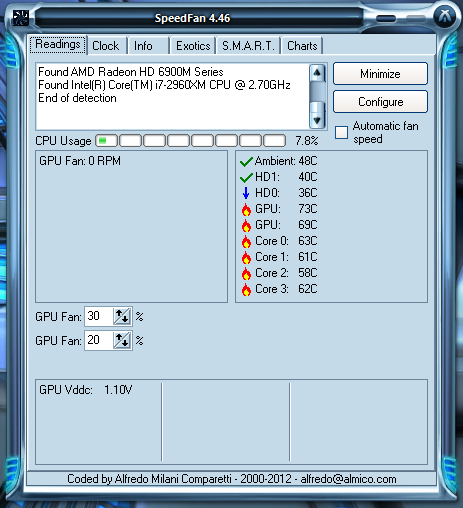The height and width of the screenshot is (508, 463).
Task: Click the Minimize button
Action: (380, 74)
